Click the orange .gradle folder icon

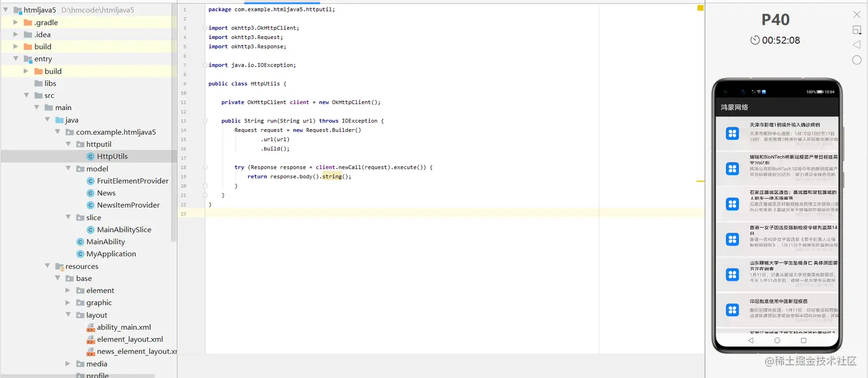click(x=28, y=22)
